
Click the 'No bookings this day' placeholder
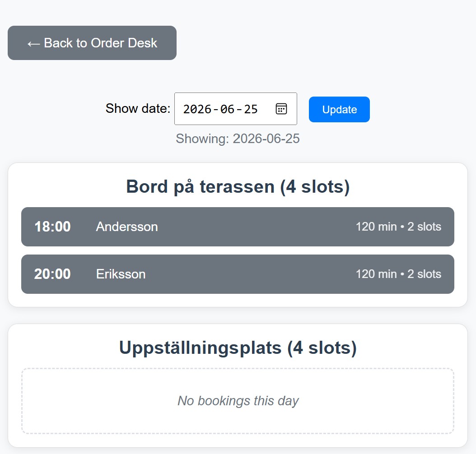pyautogui.click(x=238, y=401)
